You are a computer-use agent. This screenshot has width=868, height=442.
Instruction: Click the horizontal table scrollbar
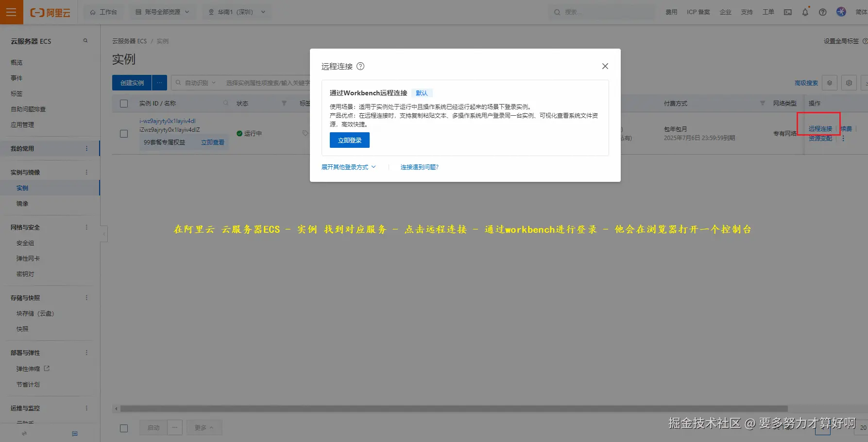[x=454, y=409]
